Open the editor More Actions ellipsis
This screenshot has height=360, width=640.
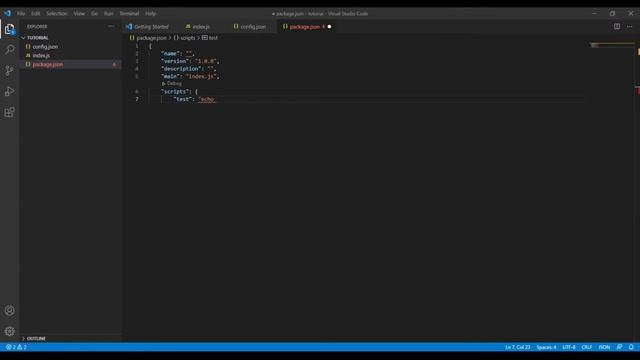click(629, 27)
